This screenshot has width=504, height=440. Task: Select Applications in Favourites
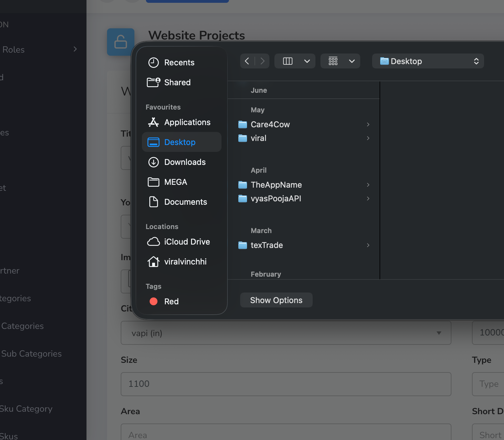point(187,122)
